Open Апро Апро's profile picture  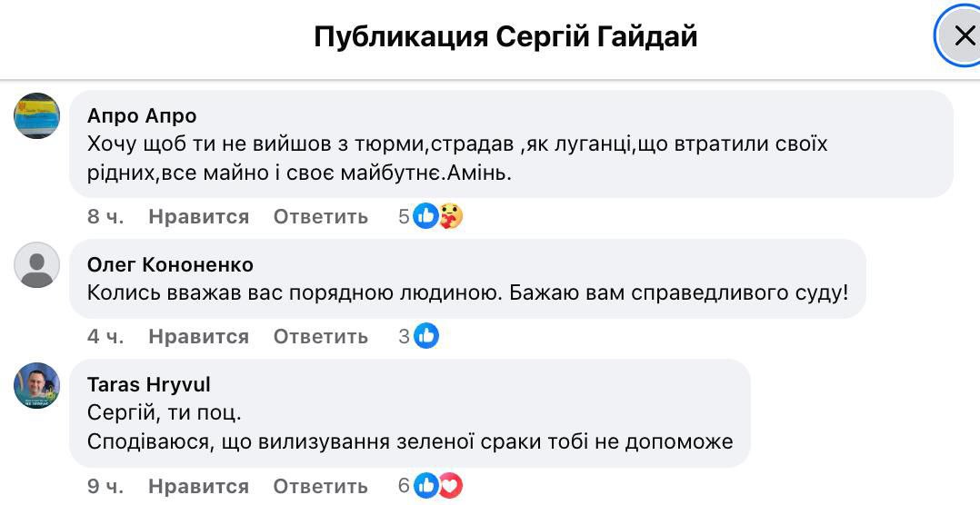click(37, 115)
